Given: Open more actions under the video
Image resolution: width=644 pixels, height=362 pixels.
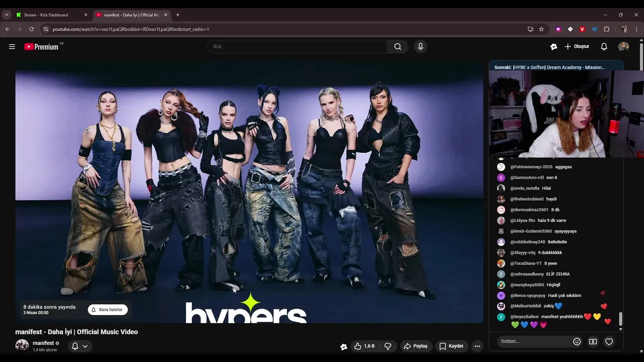Looking at the screenshot, I should click(x=477, y=346).
